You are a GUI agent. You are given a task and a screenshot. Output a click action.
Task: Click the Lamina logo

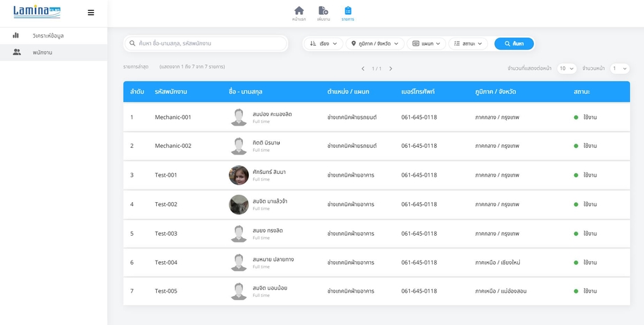click(x=37, y=11)
